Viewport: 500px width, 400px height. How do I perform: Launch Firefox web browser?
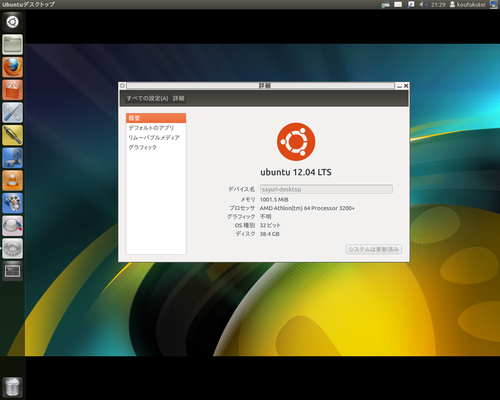point(12,67)
